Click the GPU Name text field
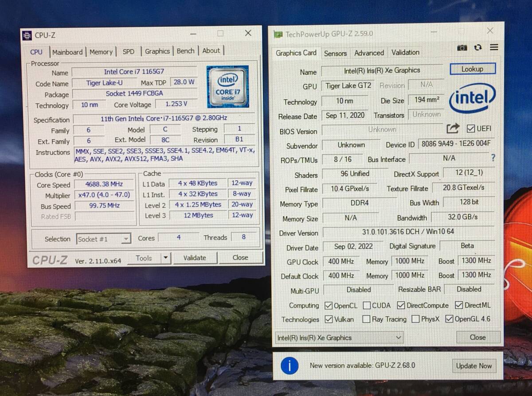 pos(382,70)
